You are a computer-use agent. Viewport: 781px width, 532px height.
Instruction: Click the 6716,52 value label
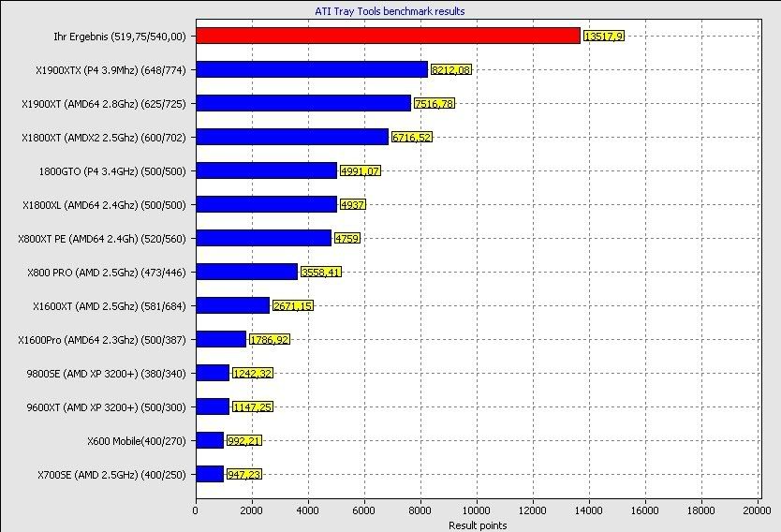411,137
